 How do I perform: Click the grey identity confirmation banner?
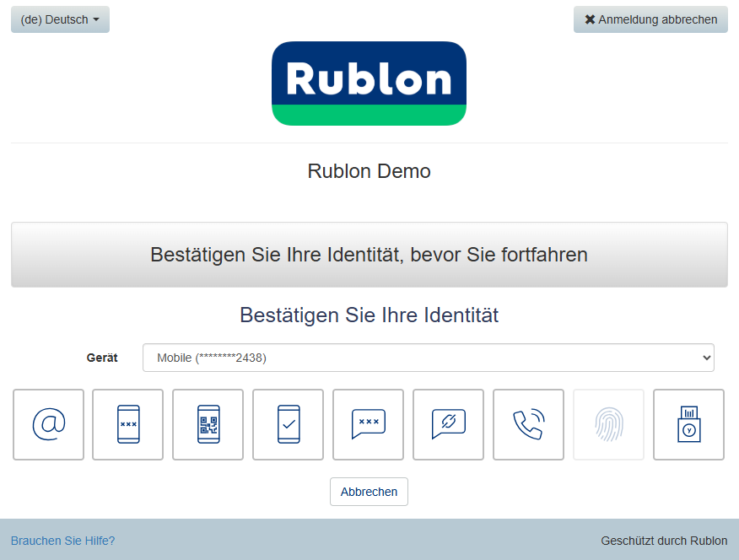pyautogui.click(x=369, y=255)
